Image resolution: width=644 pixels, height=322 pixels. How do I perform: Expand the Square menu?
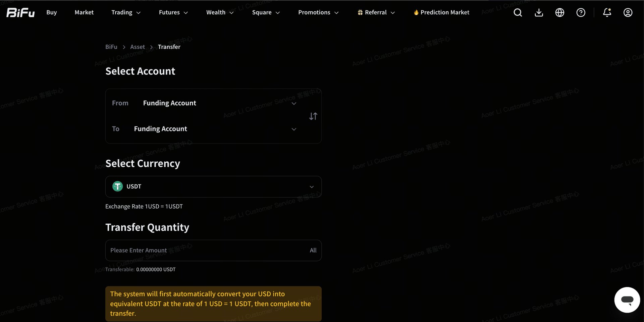pos(266,12)
